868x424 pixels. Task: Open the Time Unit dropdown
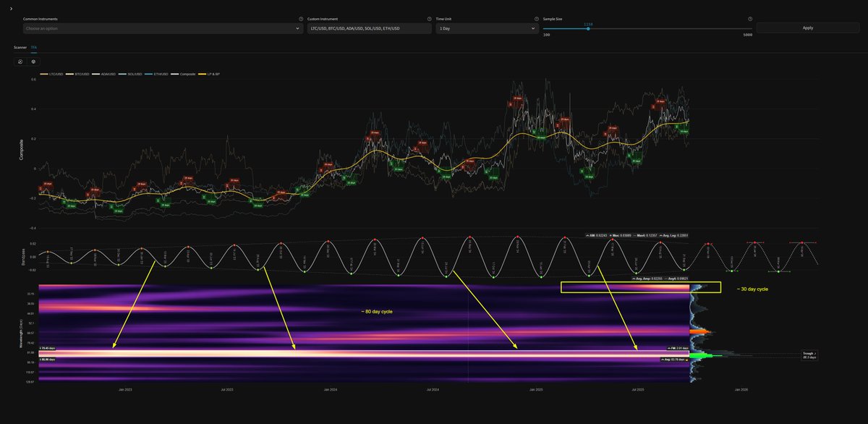click(x=487, y=28)
